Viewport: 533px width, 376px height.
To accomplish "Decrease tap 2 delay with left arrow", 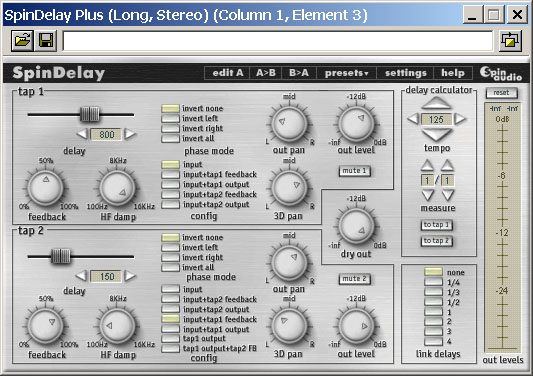I will (81, 276).
